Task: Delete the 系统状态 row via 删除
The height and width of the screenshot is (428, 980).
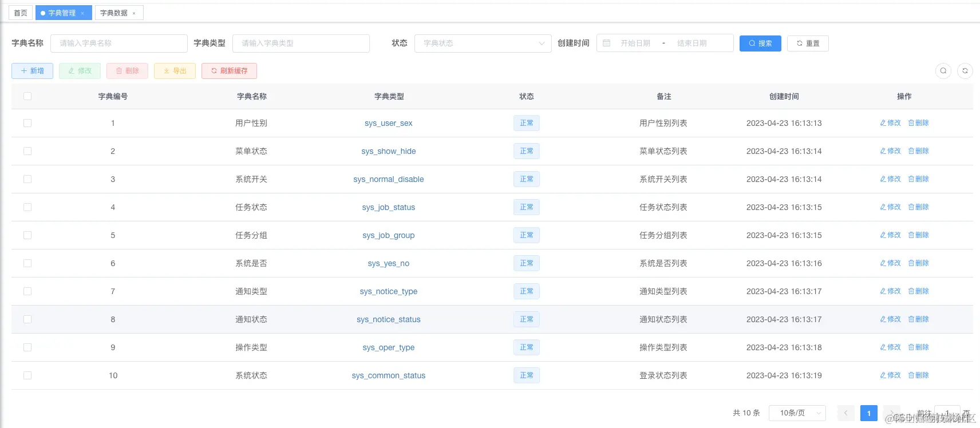Action: point(919,375)
